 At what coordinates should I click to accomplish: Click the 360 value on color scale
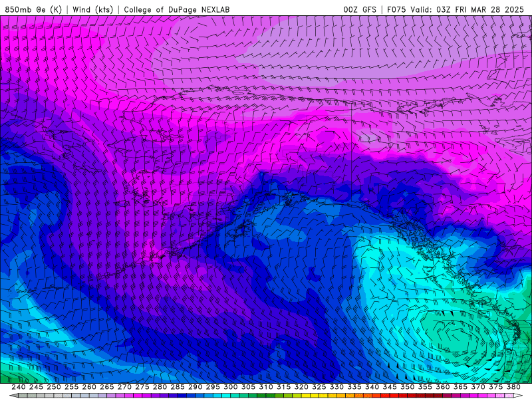coord(442,387)
